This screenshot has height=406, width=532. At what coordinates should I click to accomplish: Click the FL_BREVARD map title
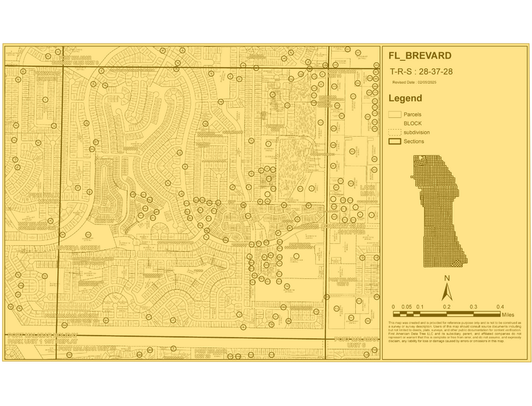pyautogui.click(x=419, y=56)
